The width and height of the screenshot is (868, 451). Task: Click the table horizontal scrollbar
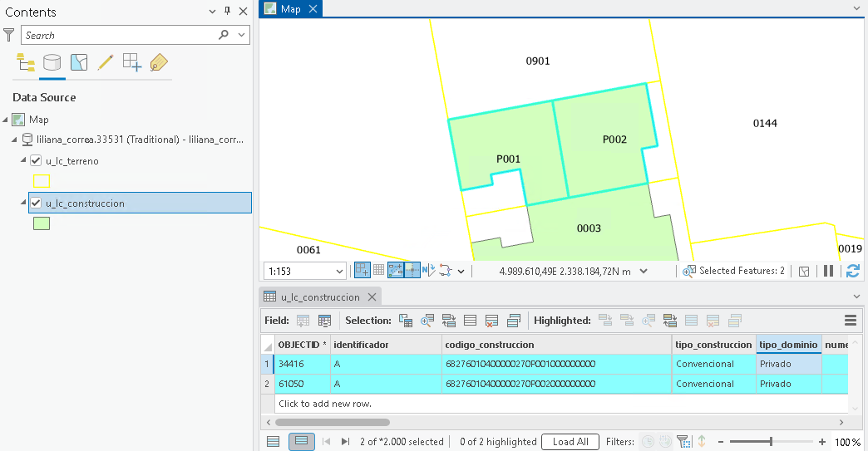tap(332, 422)
